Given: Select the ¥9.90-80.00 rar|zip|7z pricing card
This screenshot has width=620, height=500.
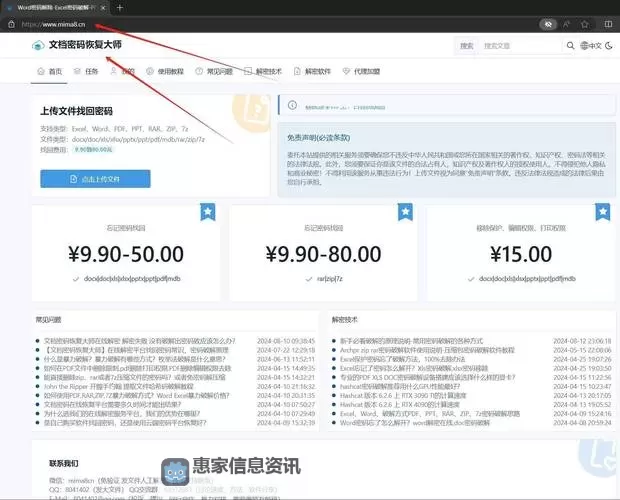Looking at the screenshot, I should [x=323, y=253].
